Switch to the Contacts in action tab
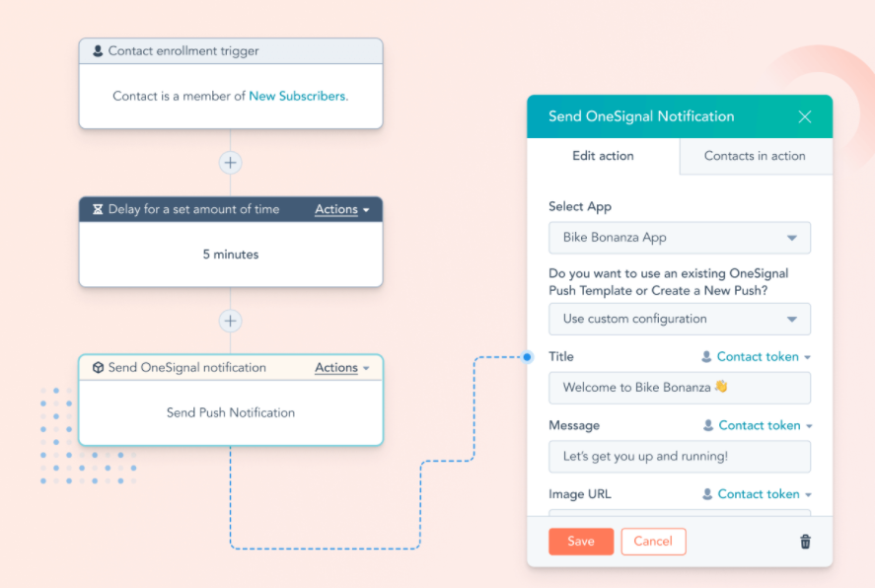875x588 pixels. (755, 156)
